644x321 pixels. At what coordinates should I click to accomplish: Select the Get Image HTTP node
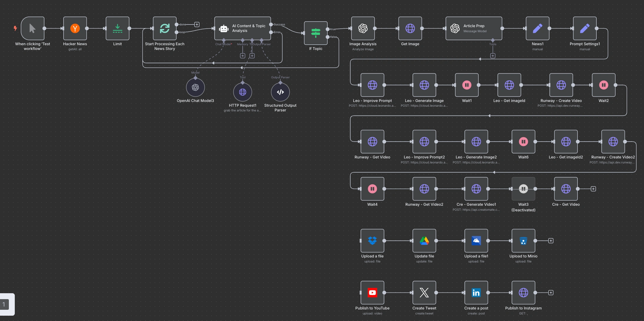coord(410,28)
